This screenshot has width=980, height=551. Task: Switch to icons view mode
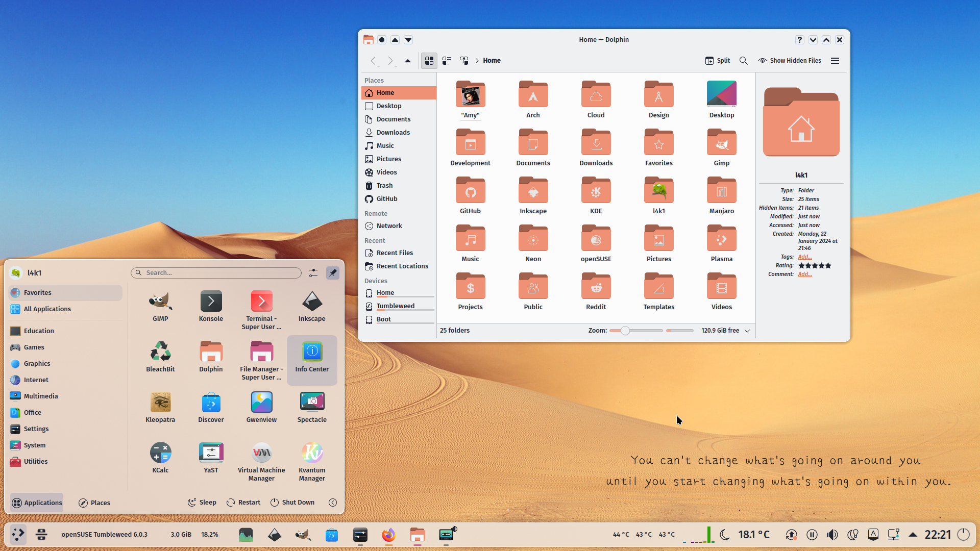coord(429,61)
